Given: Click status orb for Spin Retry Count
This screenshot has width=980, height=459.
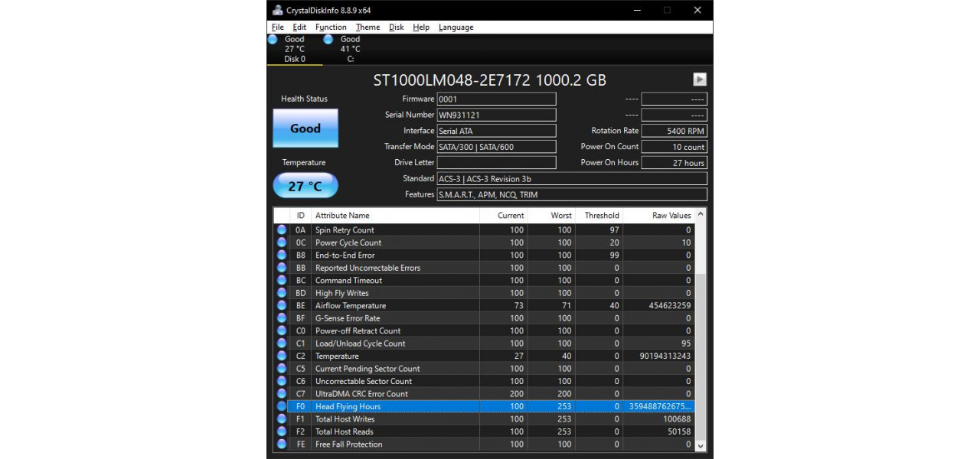Looking at the screenshot, I should click(x=282, y=229).
